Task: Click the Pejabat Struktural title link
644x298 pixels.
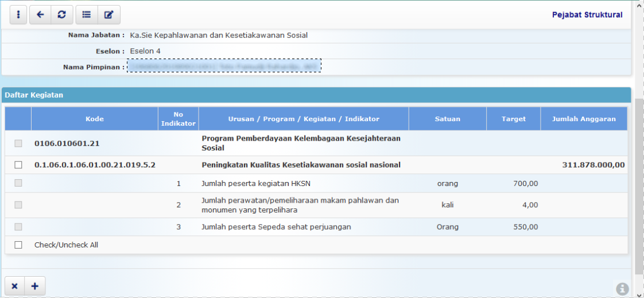Action: click(587, 15)
